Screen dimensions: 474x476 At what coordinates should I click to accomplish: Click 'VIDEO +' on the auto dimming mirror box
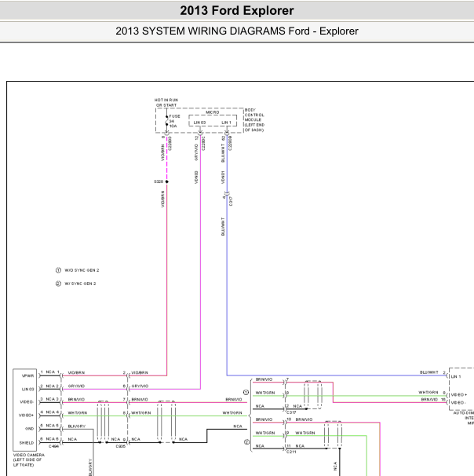pos(459,394)
